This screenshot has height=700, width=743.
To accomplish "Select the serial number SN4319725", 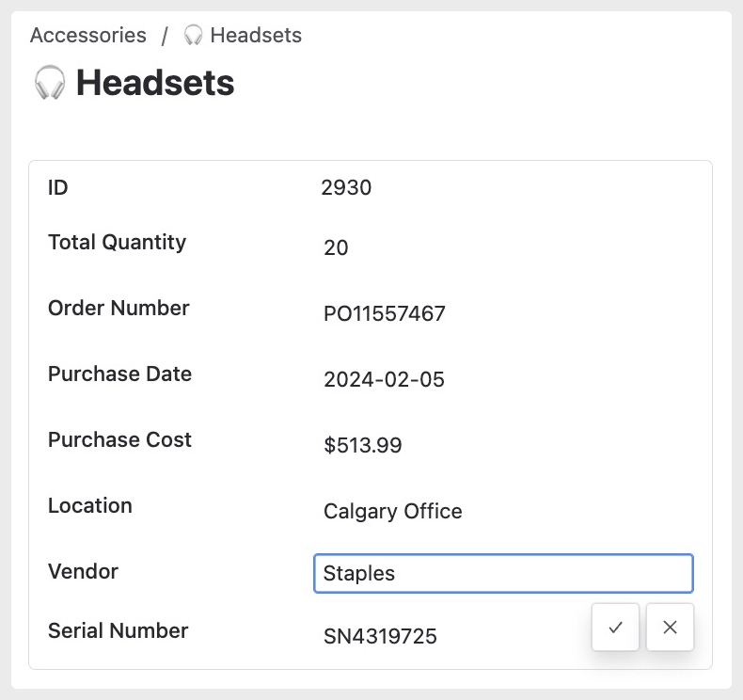I will coord(380,636).
